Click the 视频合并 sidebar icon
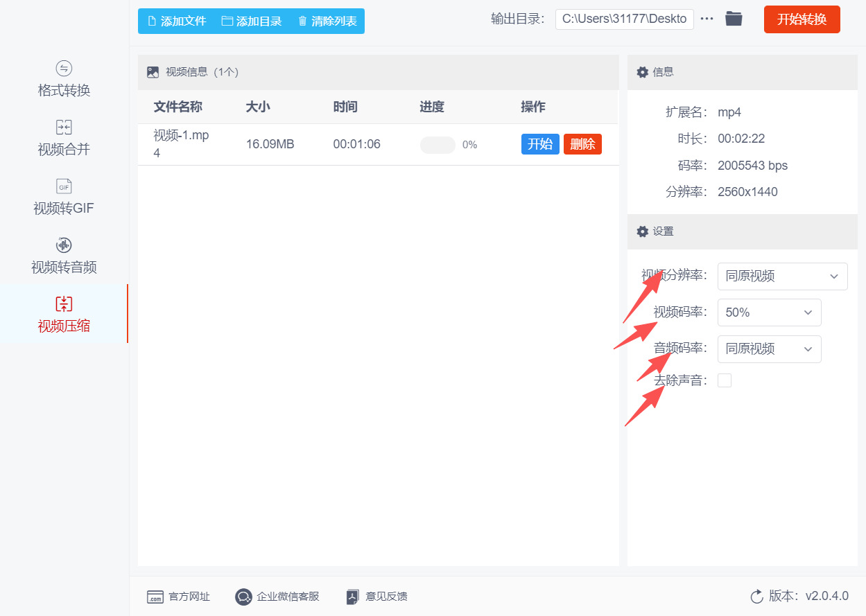866x616 pixels. pyautogui.click(x=64, y=127)
